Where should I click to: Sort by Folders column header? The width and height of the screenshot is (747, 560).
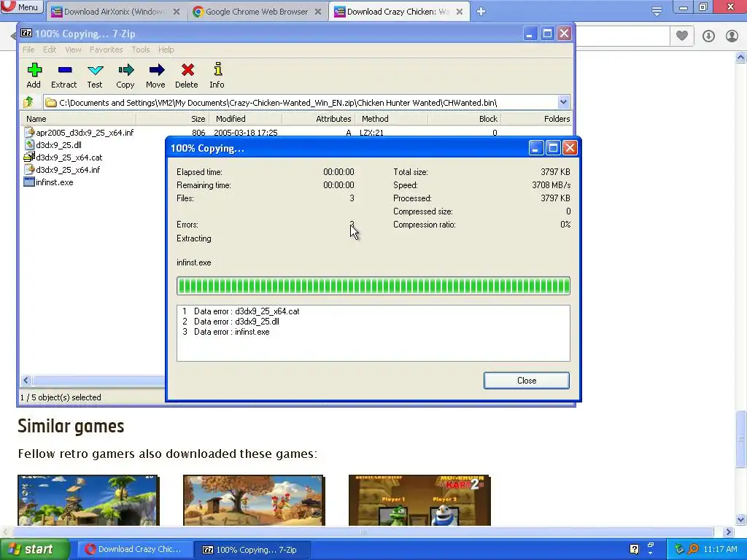(x=536, y=119)
